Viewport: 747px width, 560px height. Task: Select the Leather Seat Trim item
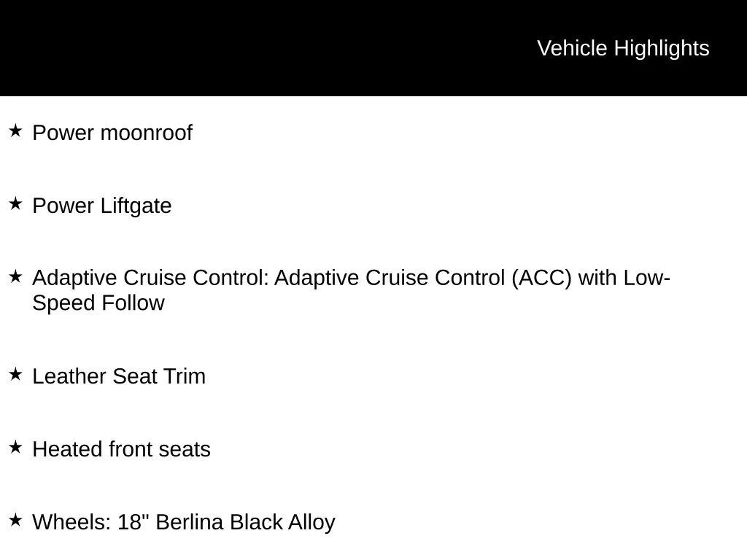[x=119, y=377]
